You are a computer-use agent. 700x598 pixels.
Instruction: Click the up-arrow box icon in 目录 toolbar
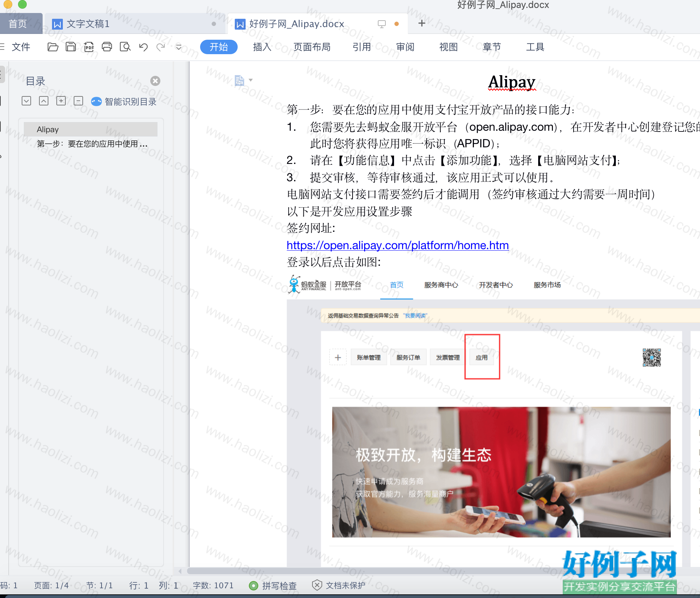44,101
